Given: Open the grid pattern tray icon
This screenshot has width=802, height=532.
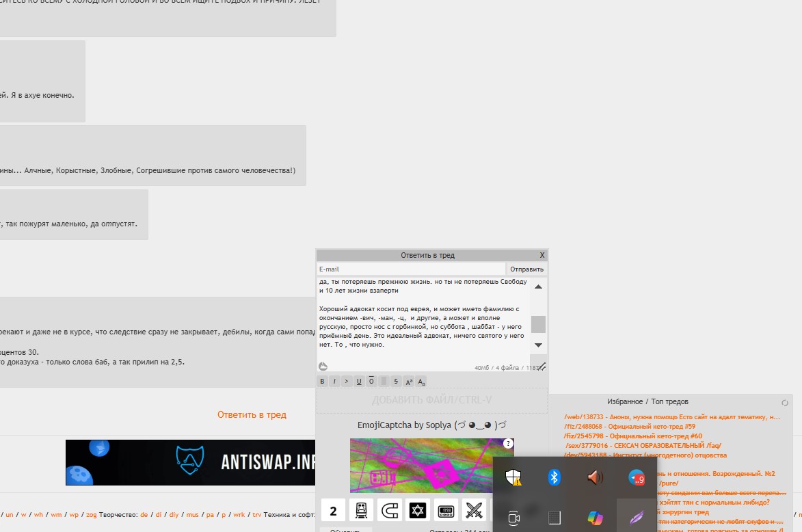Looking at the screenshot, I should (554, 518).
